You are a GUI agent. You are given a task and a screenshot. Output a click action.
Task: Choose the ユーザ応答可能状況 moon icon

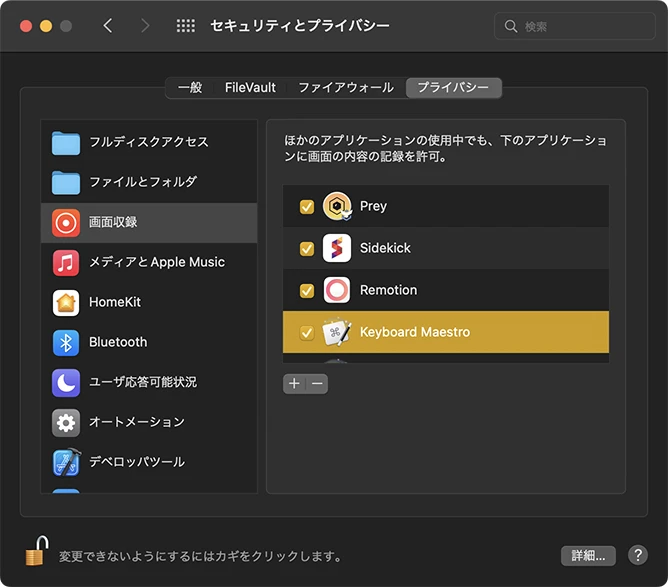point(66,382)
